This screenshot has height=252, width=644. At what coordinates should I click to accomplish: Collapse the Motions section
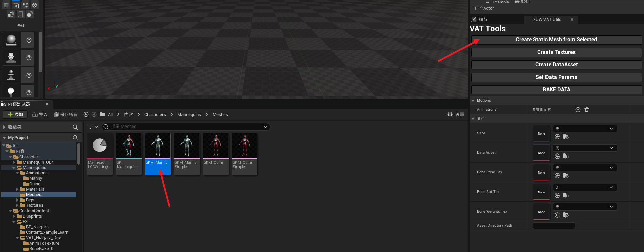(x=473, y=101)
